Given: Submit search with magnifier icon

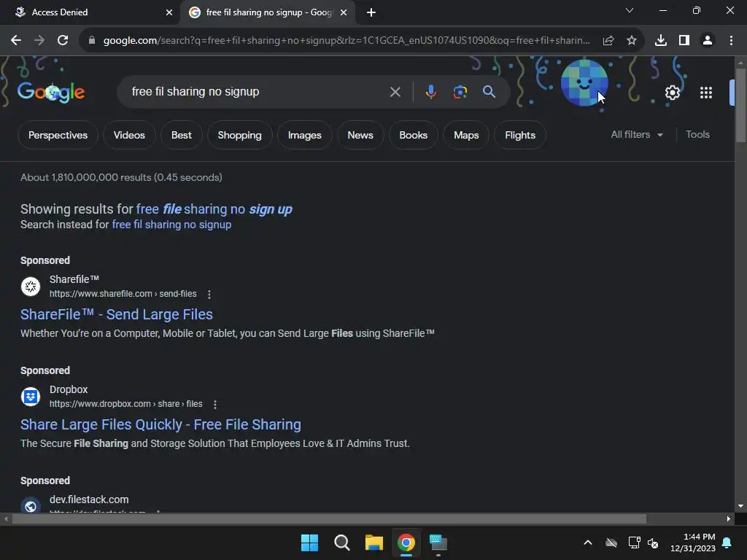Looking at the screenshot, I should click(x=489, y=92).
